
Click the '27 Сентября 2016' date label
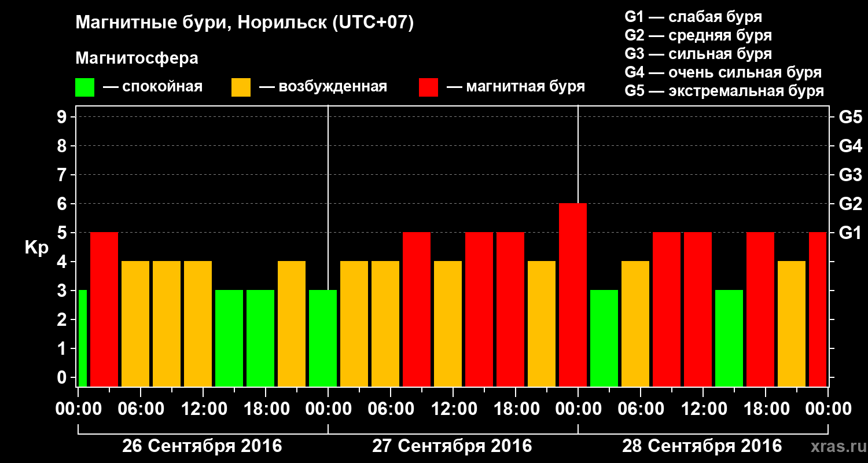click(452, 446)
